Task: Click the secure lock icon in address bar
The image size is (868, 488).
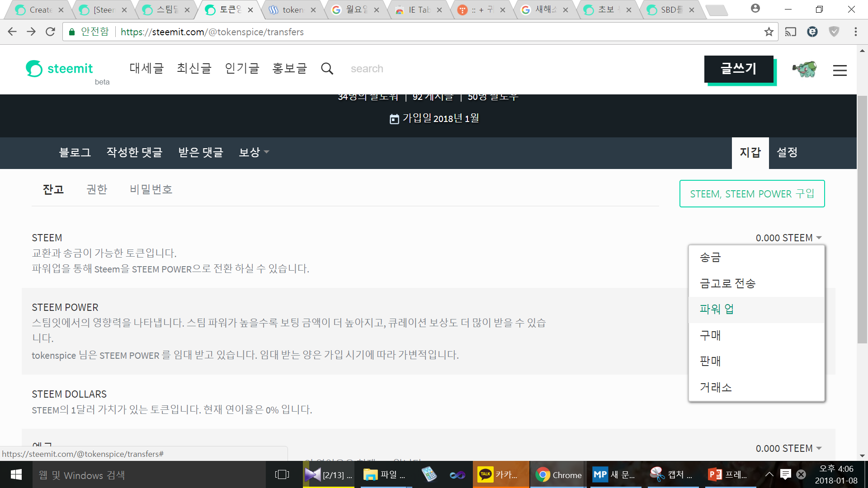Action: point(71,32)
